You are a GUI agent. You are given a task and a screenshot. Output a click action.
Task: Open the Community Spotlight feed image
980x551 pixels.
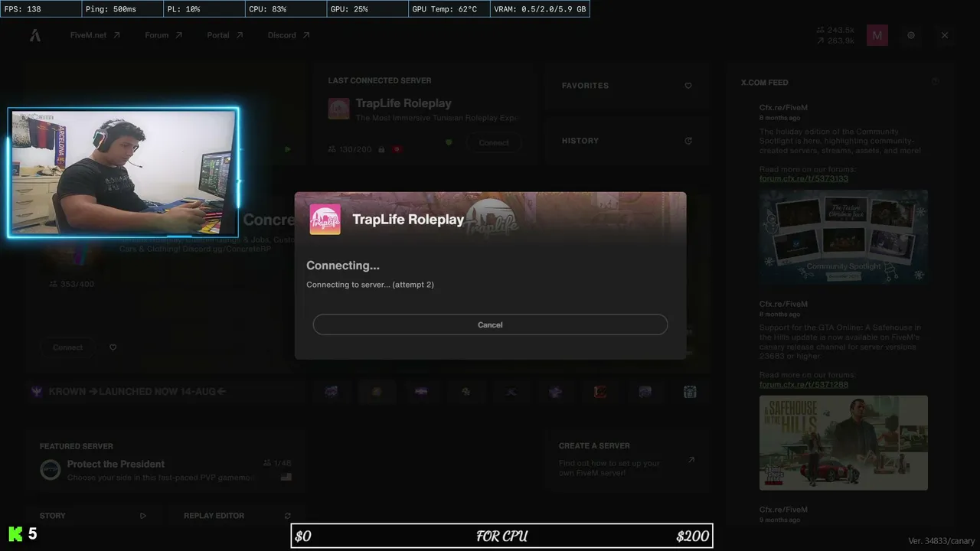click(x=844, y=237)
